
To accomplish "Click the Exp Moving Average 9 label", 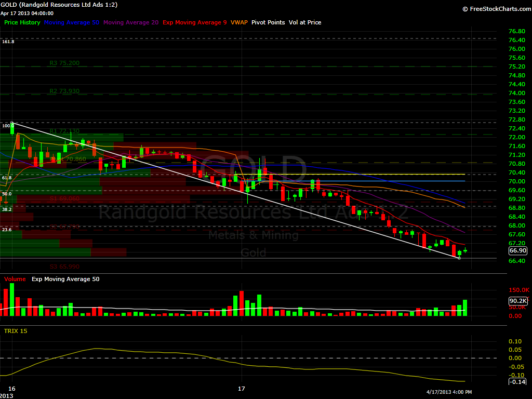I will [195, 22].
